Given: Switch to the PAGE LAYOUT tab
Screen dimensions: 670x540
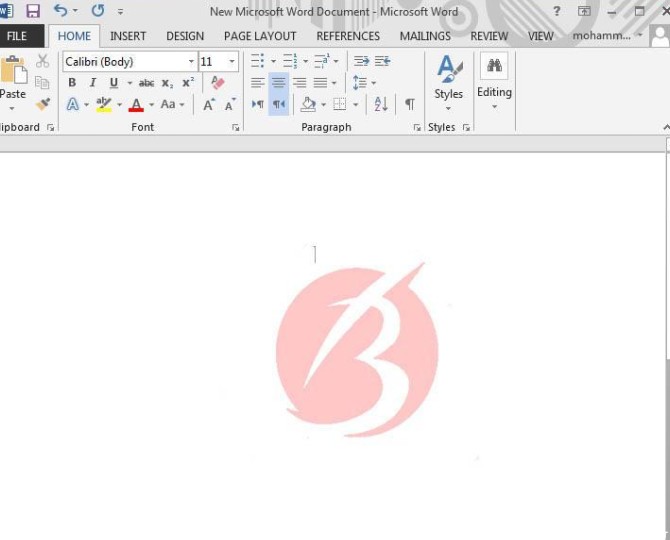Looking at the screenshot, I should point(260,36).
